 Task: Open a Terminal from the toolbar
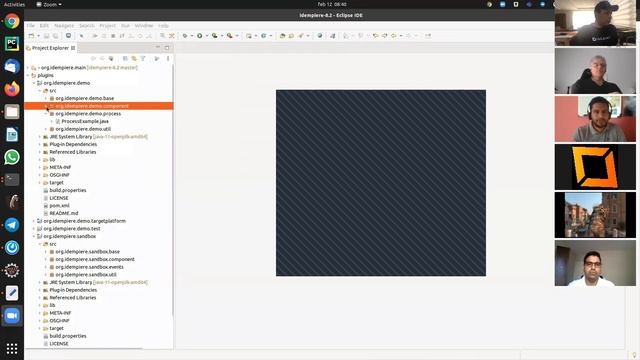[68, 36]
